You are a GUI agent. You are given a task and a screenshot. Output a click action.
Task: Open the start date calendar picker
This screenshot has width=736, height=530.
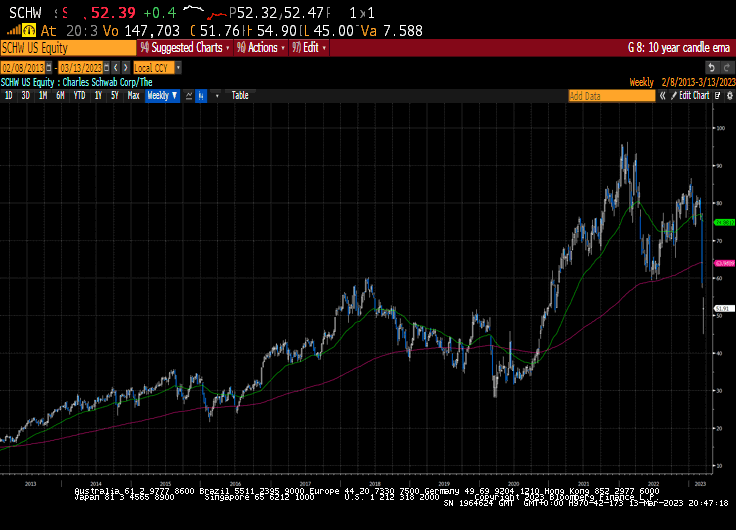click(49, 68)
